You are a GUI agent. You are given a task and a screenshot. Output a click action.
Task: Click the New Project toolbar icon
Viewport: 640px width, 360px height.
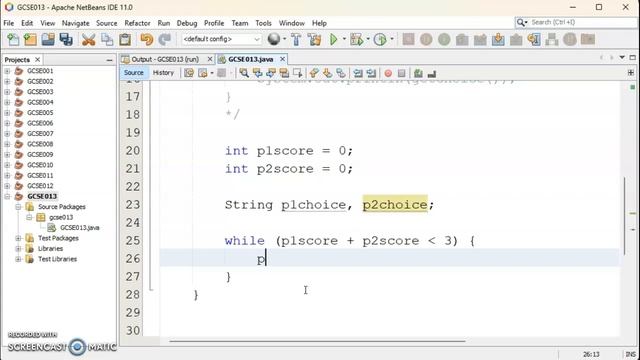30,40
